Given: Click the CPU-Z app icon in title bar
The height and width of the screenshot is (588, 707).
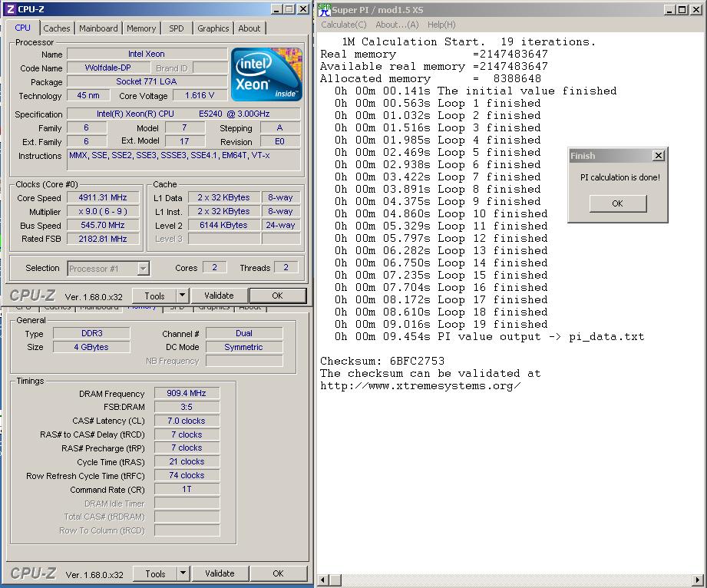Looking at the screenshot, I should (10, 9).
